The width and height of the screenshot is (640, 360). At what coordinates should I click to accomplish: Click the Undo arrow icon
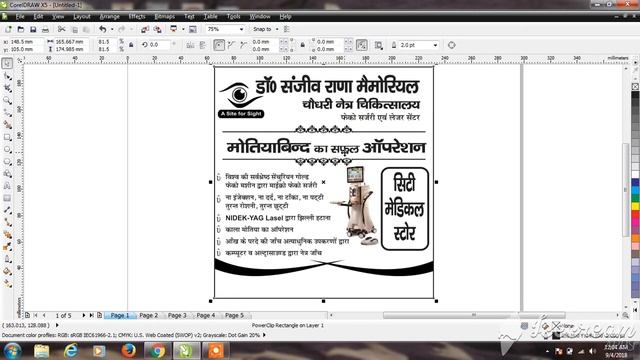click(x=102, y=29)
